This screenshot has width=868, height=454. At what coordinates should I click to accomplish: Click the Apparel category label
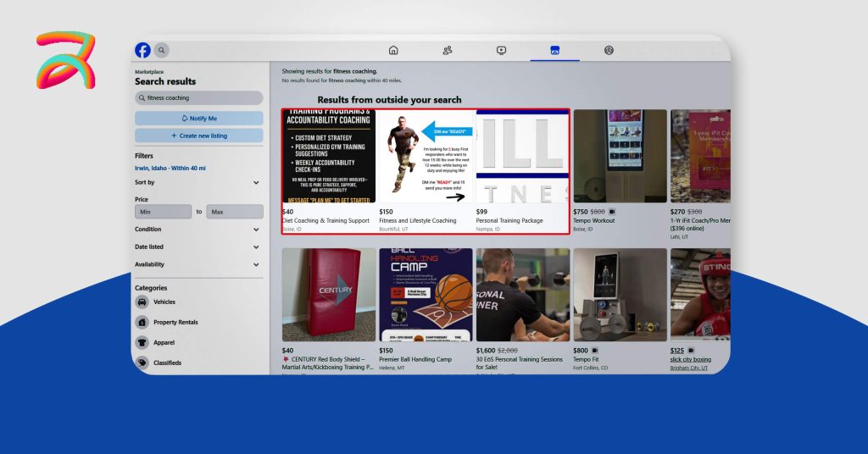tap(164, 343)
